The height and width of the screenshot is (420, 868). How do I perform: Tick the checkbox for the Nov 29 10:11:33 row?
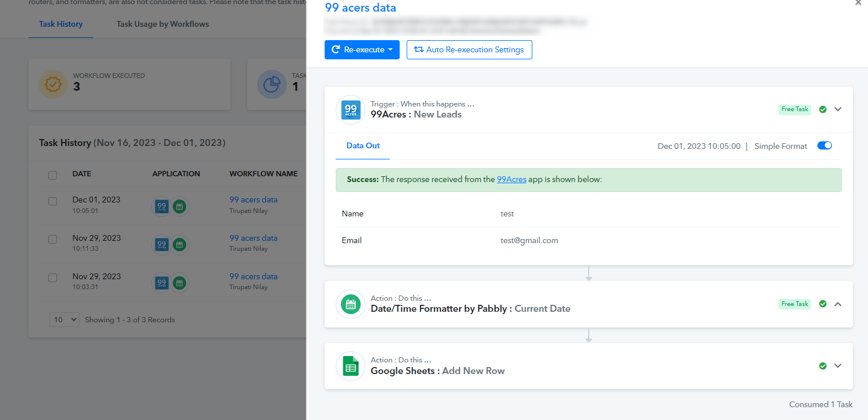tap(53, 240)
